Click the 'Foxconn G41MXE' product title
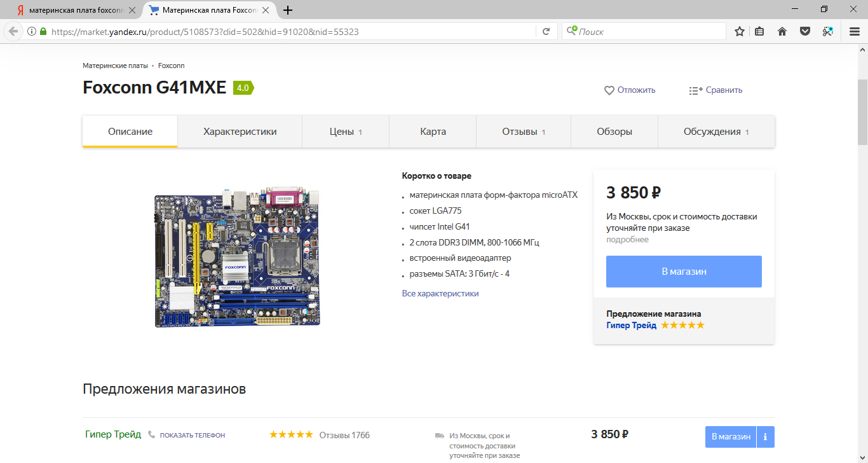The width and height of the screenshot is (868, 463). [x=154, y=88]
